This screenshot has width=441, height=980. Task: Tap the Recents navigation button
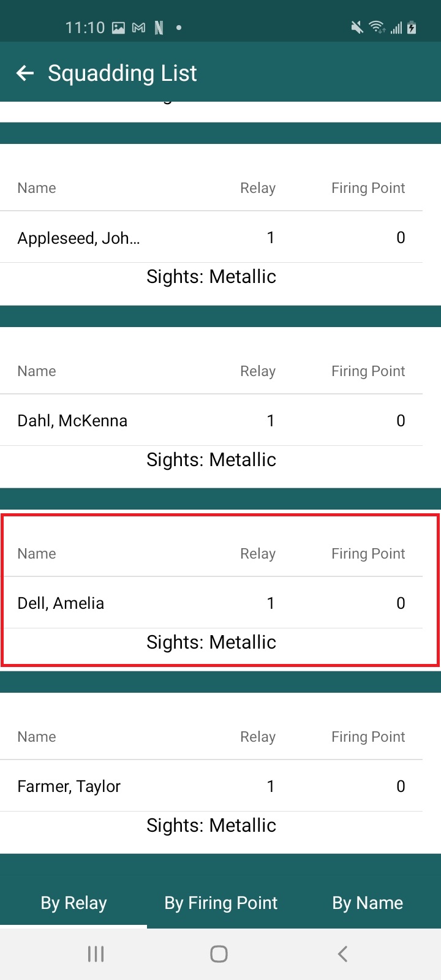(95, 953)
